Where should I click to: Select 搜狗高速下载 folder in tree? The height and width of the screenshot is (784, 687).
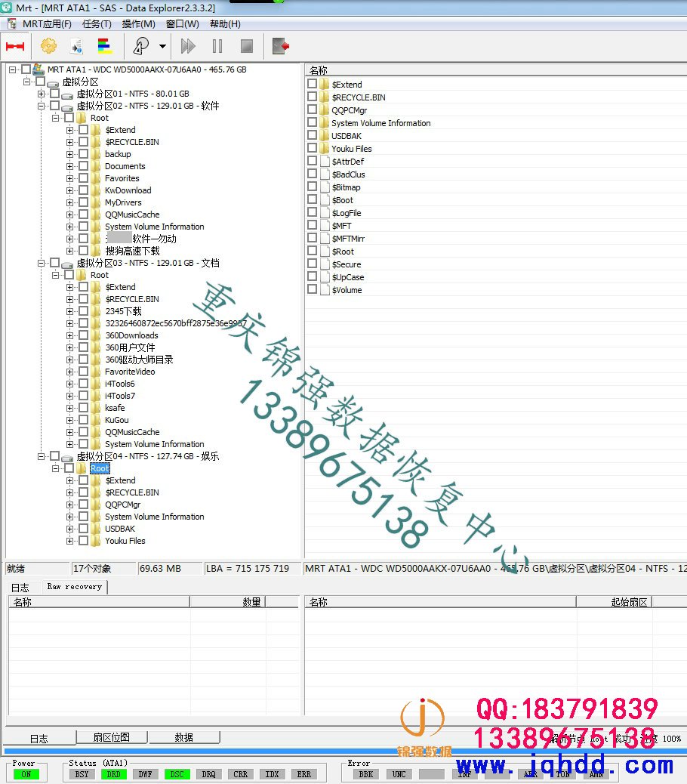click(x=132, y=251)
